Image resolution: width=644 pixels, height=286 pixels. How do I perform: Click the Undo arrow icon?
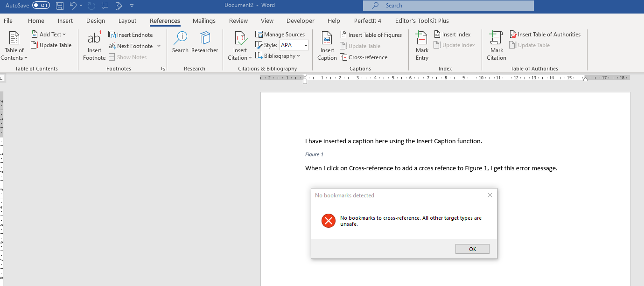point(73,6)
